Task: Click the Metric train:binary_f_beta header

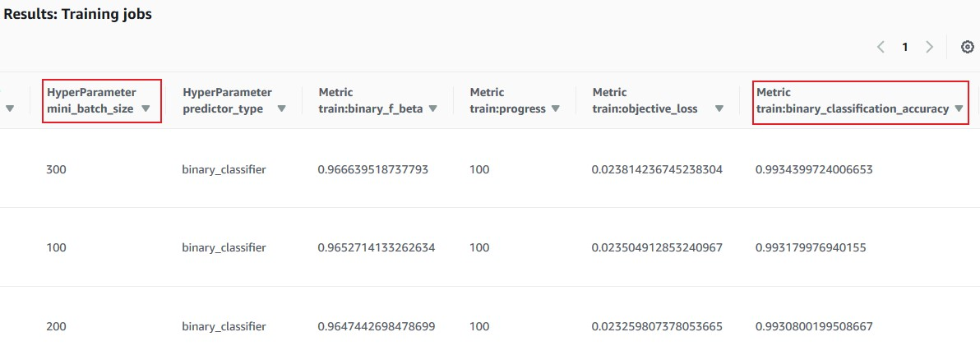Action: click(x=370, y=100)
